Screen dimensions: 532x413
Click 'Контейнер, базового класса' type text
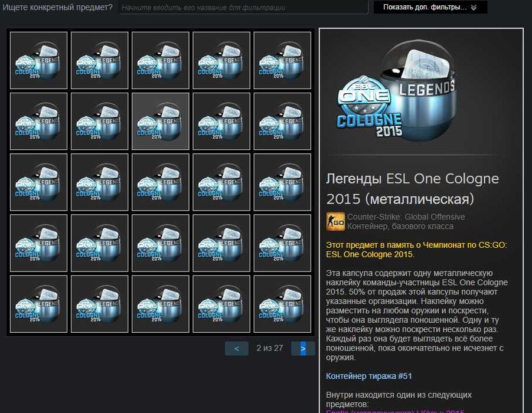point(400,226)
